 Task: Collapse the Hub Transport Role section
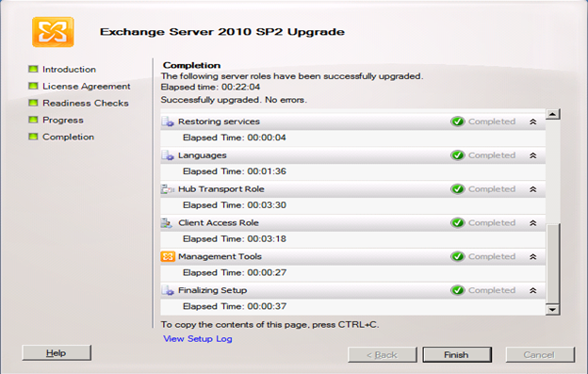pos(533,189)
